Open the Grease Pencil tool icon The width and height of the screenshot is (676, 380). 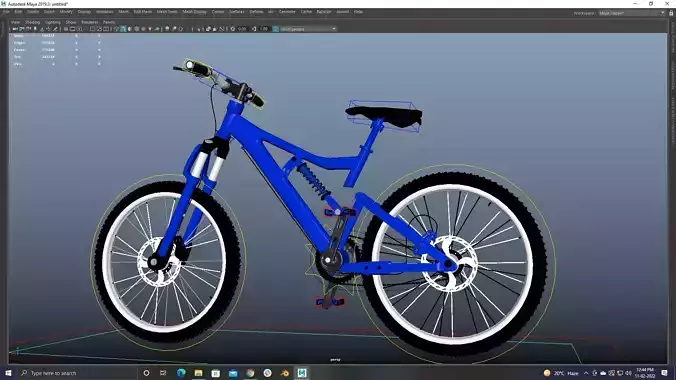(55, 29)
